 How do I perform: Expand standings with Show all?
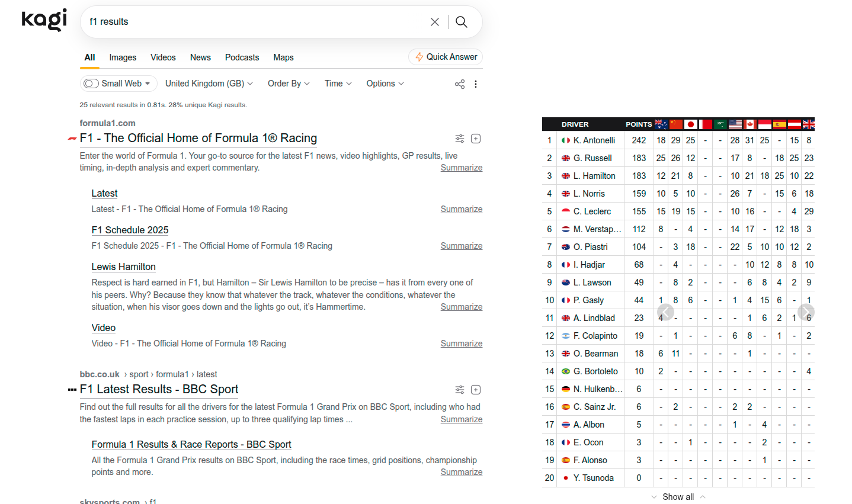click(x=678, y=497)
